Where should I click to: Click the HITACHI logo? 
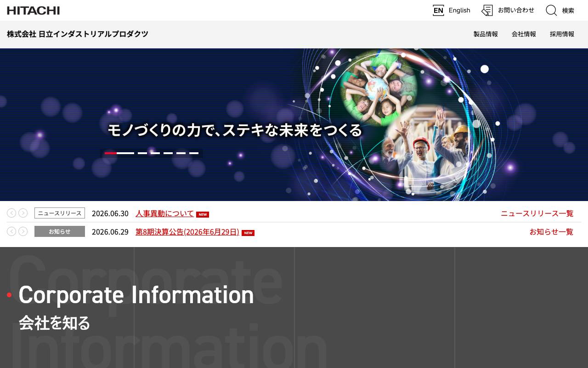(x=33, y=10)
